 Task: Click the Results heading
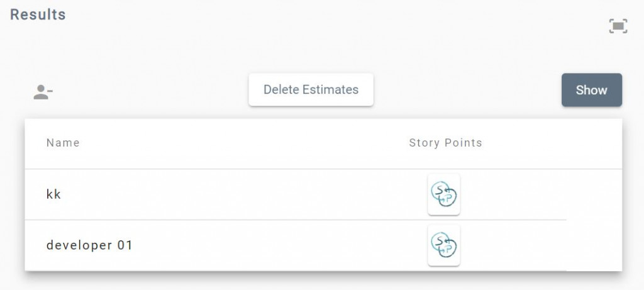click(38, 14)
